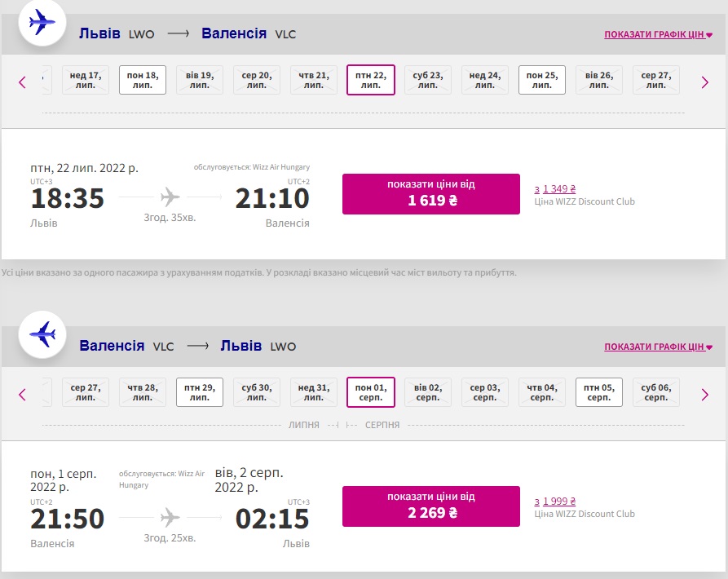728x579 pixels.
Task: Show later outbound dates with right arrow
Action: click(705, 82)
